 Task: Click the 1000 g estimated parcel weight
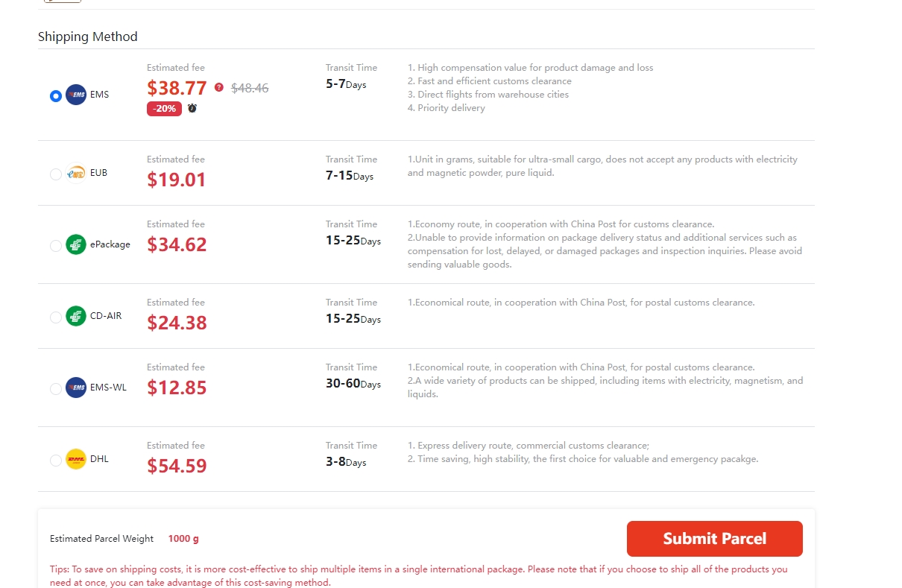183,539
